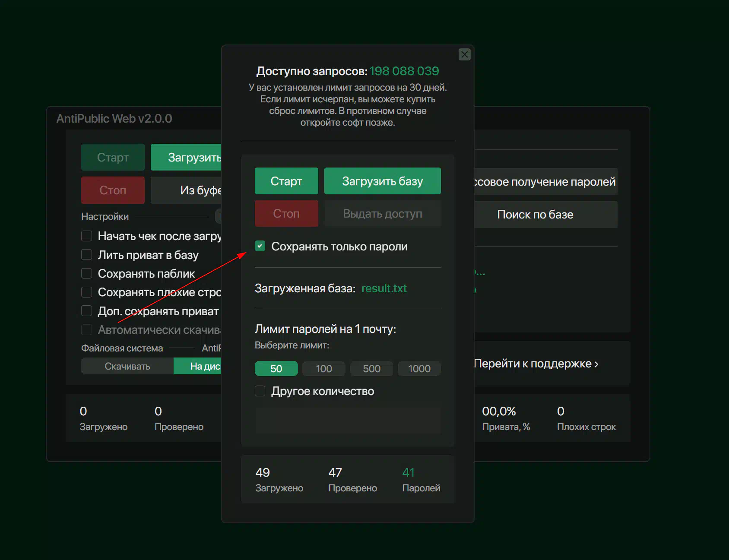Click the 198 088 039 available requests value
This screenshot has width=729, height=560.
click(x=404, y=71)
